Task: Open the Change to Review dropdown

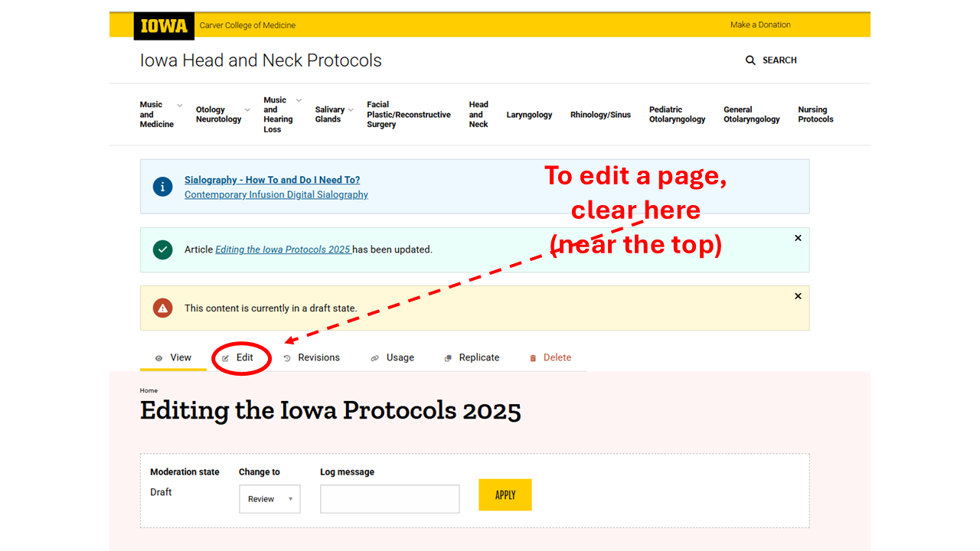Action: pyautogui.click(x=269, y=498)
